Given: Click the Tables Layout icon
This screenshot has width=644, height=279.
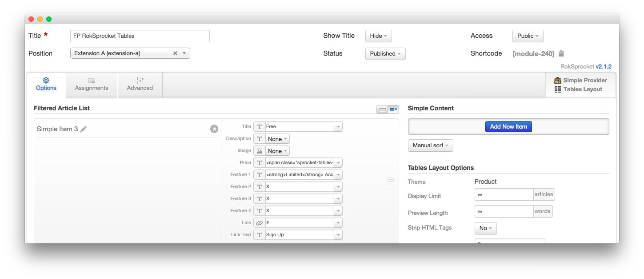Looking at the screenshot, I should click(558, 89).
